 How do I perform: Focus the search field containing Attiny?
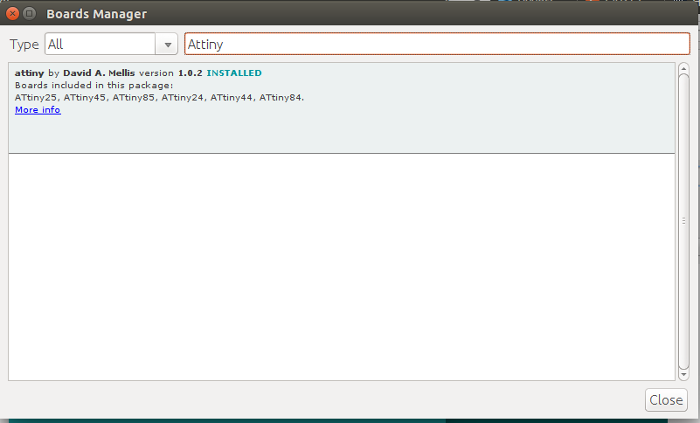click(437, 44)
